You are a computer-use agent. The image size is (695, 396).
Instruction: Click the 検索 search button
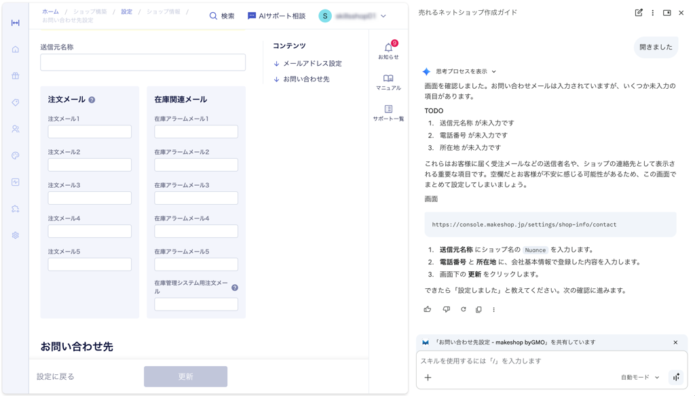tap(222, 16)
